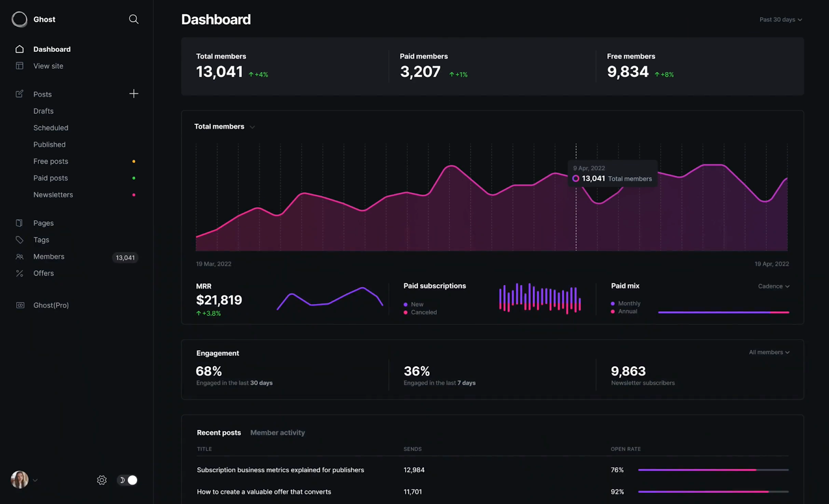Open Drafts from the sidebar
829x504 pixels.
tap(44, 110)
